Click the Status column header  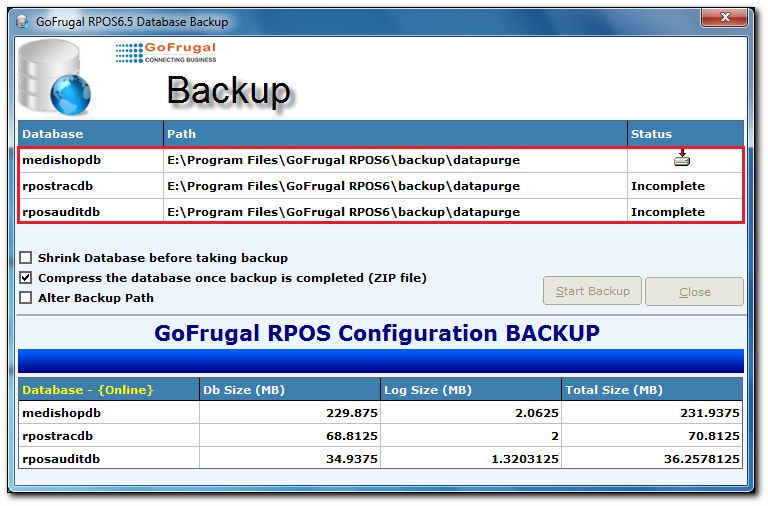(x=685, y=134)
